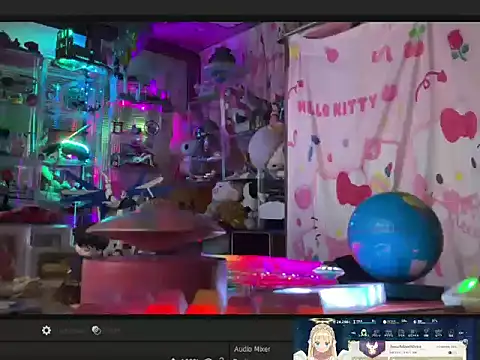Click the webcam preview showing Hello Kitty curtain
Viewport: 480px width, 360px height.
[x=240, y=168]
